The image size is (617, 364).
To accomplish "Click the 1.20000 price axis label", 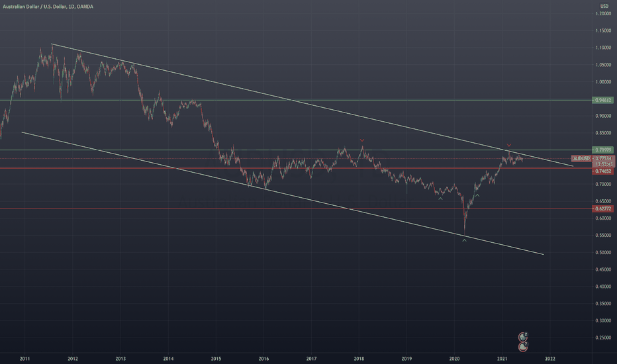I will coord(603,13).
